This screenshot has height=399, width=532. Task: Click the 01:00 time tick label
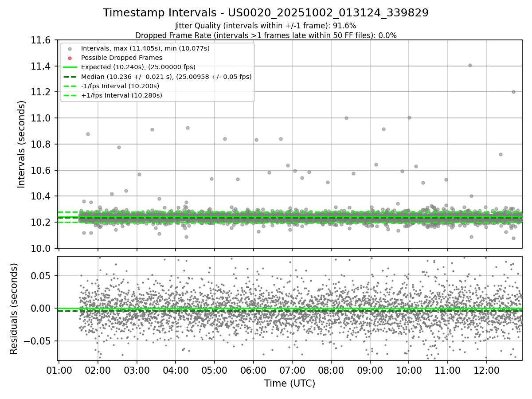coord(59,370)
